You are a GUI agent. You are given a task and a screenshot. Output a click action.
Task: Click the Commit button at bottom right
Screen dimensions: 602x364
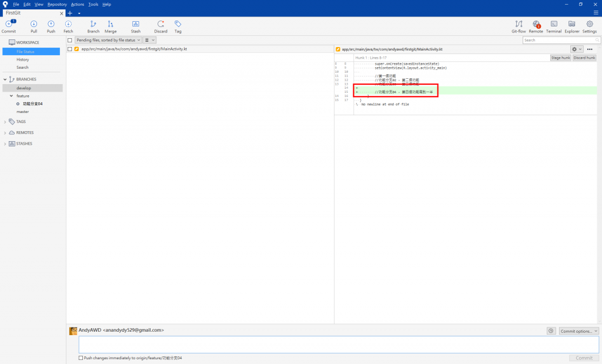coord(584,358)
